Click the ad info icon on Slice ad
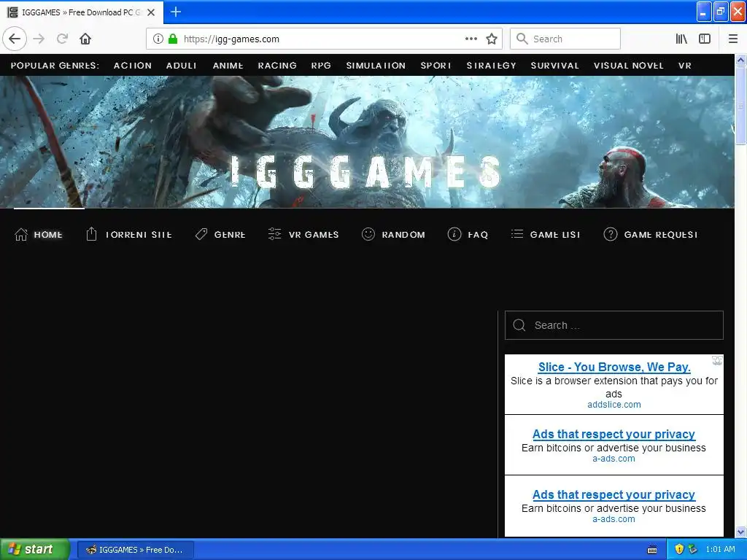 tap(718, 360)
